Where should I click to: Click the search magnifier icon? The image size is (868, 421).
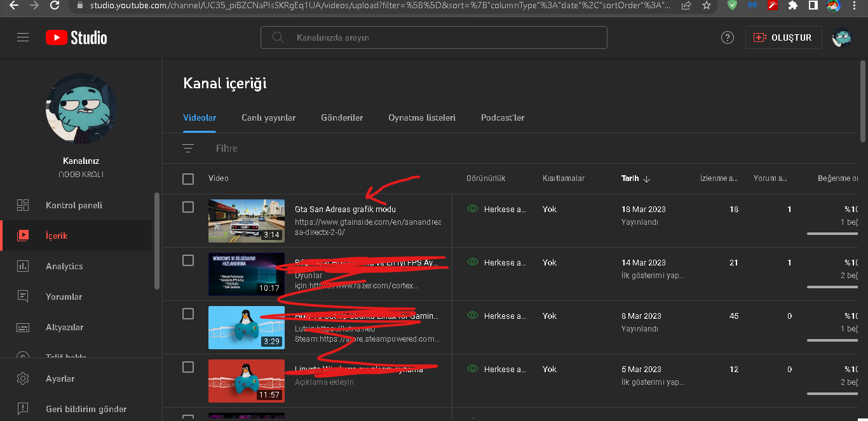278,37
